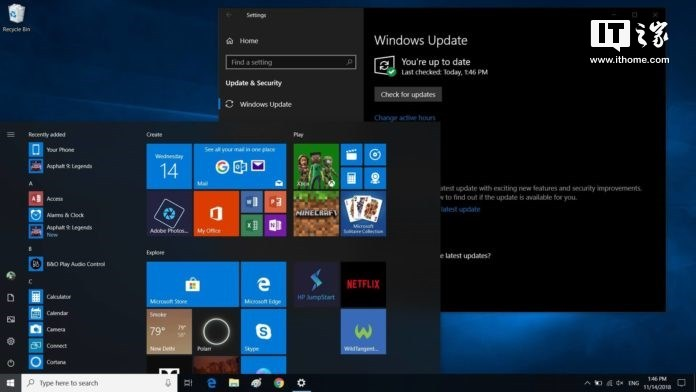Click the Windows Start button

tap(11, 383)
